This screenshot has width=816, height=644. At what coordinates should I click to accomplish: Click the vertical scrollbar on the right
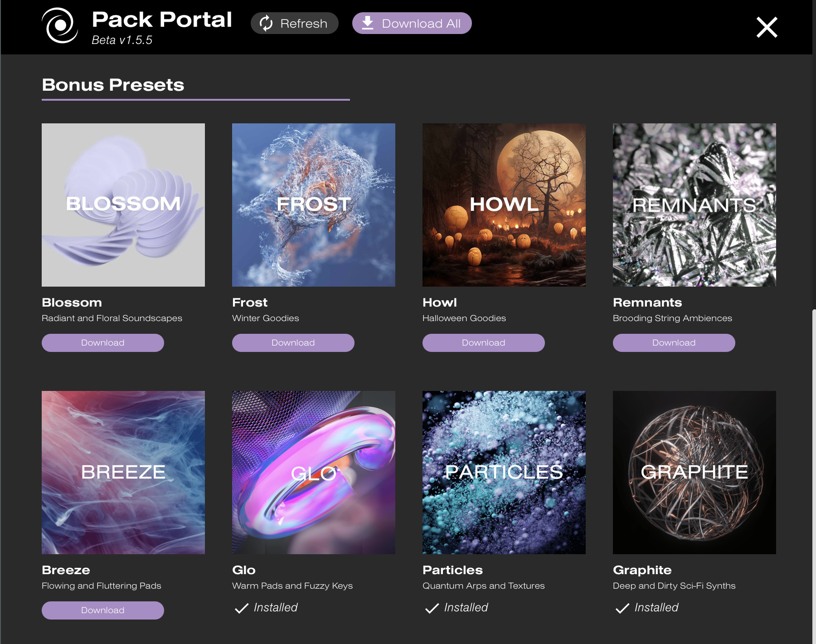coord(814,476)
